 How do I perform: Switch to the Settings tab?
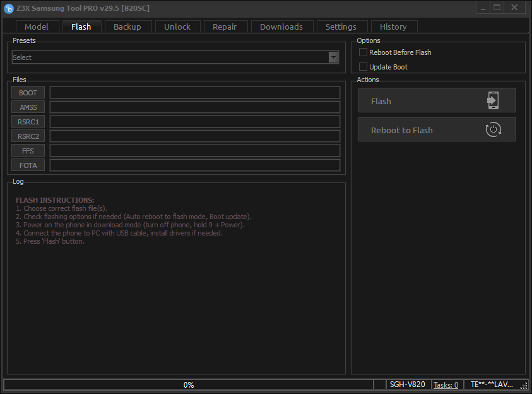pos(341,27)
